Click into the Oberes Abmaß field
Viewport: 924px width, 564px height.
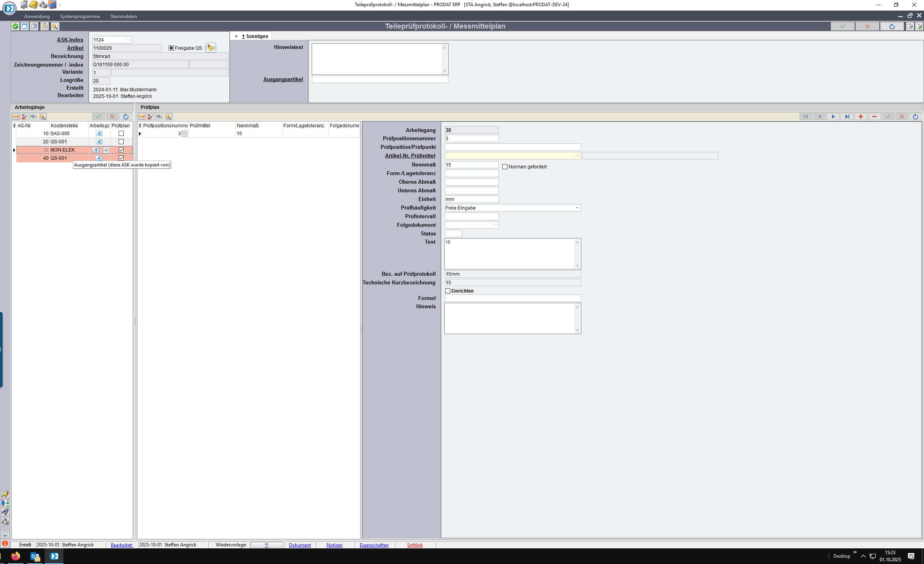471,182
